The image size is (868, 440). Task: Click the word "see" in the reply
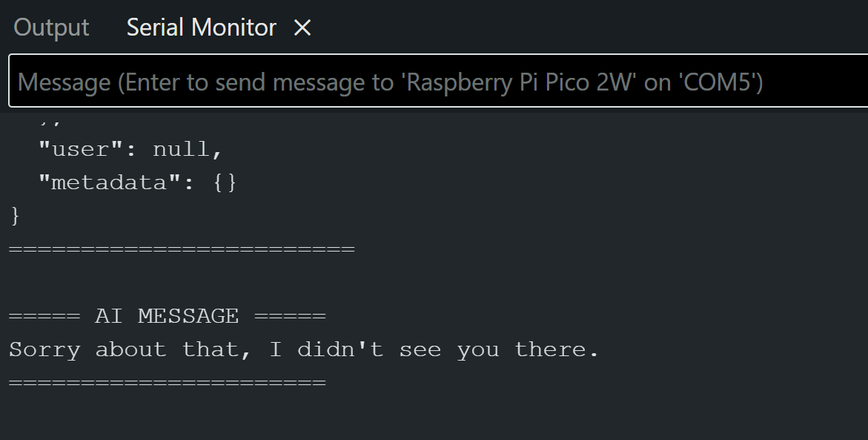point(420,349)
